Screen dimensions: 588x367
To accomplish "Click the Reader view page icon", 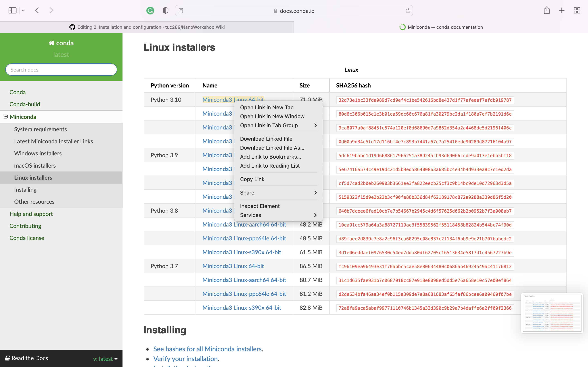I will coord(181,11).
